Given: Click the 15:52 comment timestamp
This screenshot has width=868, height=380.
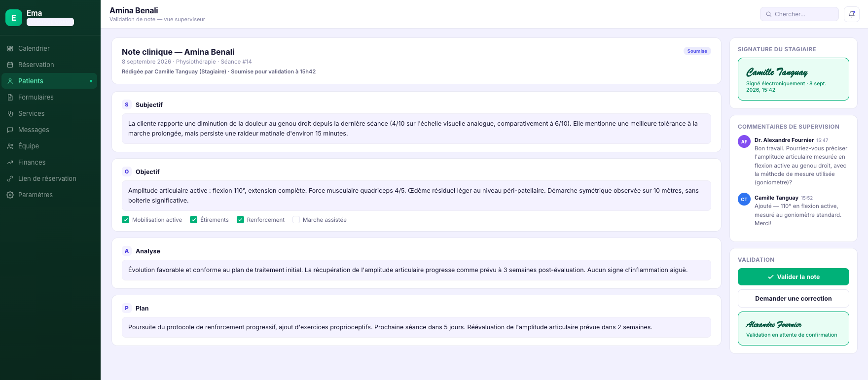Looking at the screenshot, I should tap(807, 198).
